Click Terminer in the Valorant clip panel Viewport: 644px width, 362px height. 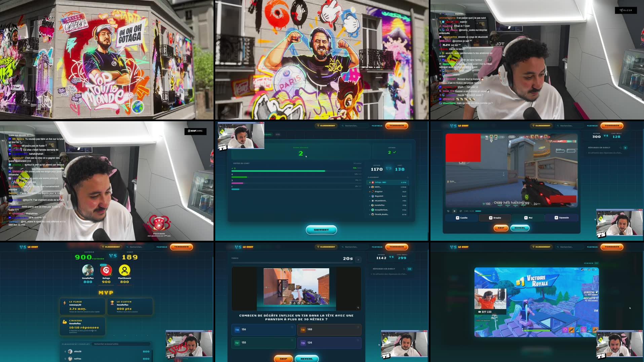click(612, 126)
